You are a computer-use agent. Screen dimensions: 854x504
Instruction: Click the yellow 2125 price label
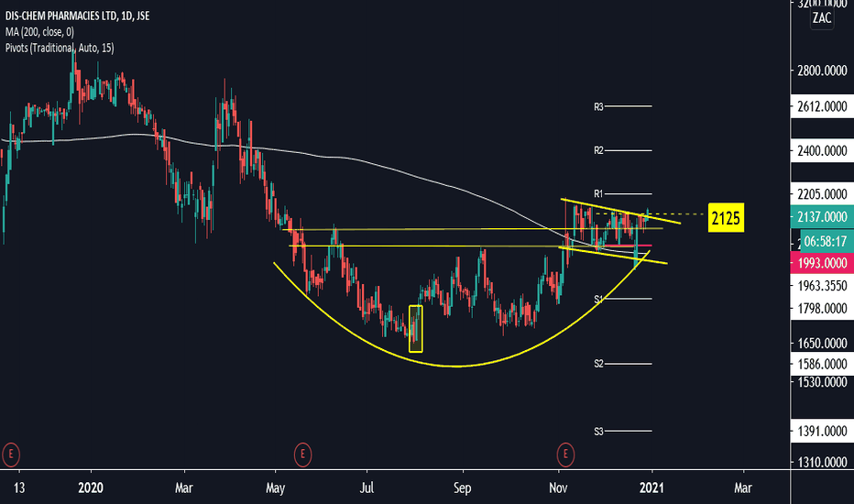[x=726, y=218]
